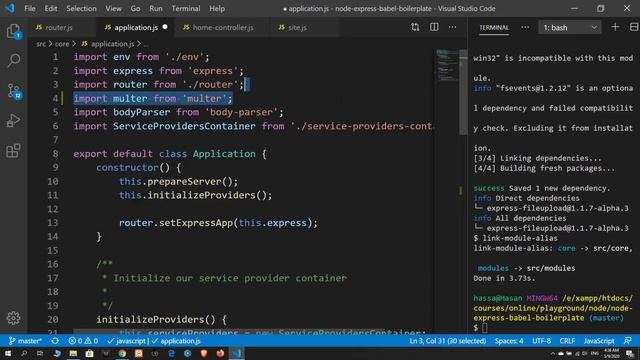
Task: Click the unsaved dot on application.js tab
Action: coord(165,27)
